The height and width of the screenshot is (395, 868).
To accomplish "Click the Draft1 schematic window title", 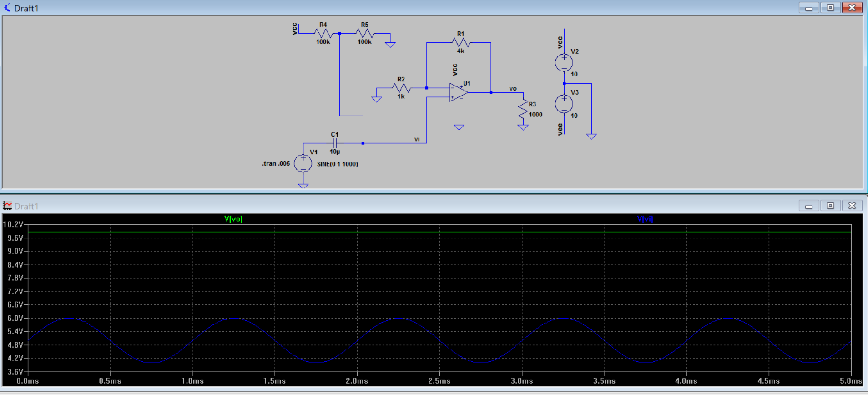I will pyautogui.click(x=26, y=8).
